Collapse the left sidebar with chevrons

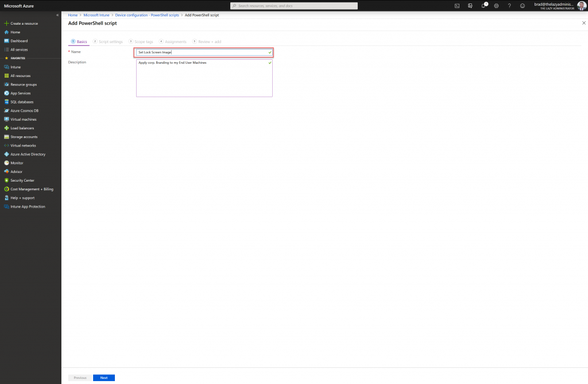point(57,16)
